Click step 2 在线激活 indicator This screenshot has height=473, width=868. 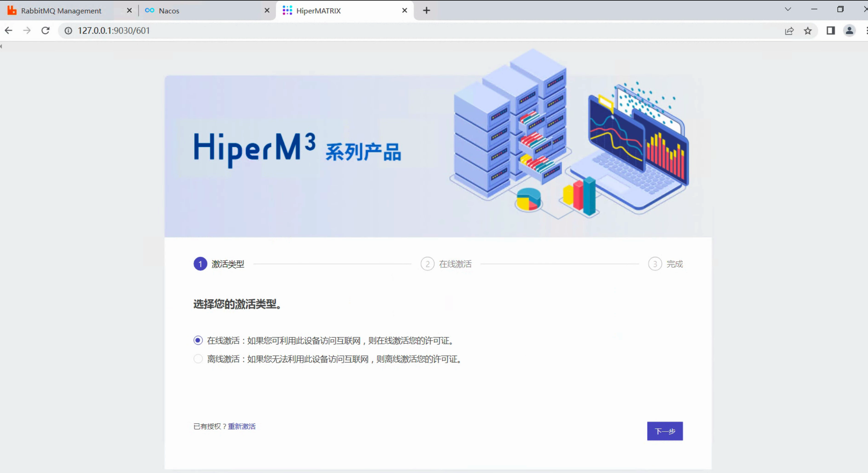pos(446,264)
